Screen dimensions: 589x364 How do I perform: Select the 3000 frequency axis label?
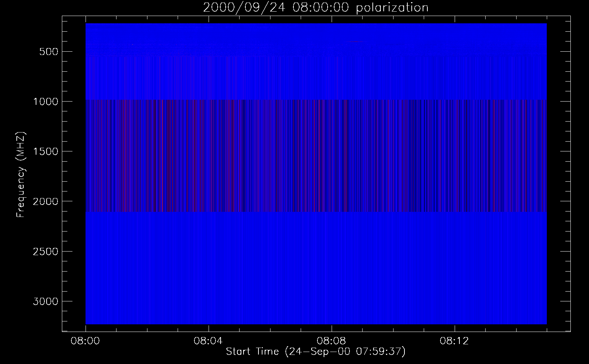point(46,301)
